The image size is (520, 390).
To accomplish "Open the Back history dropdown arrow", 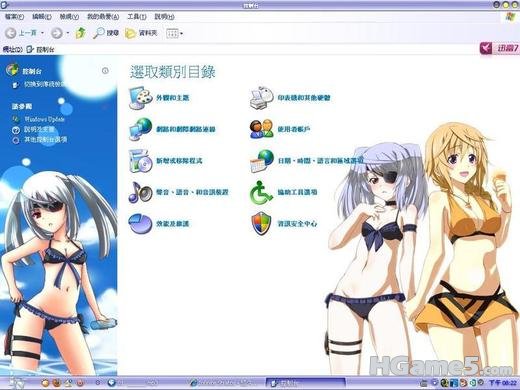I will pyautogui.click(x=42, y=33).
